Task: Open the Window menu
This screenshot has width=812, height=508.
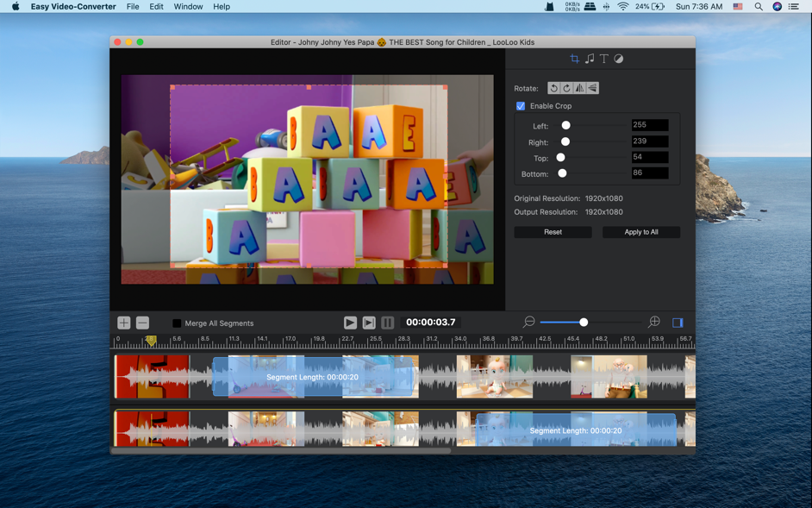Action: [188, 7]
